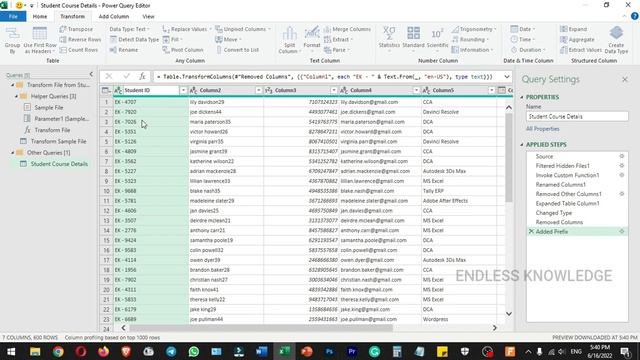Click the Group By icon
640x360 pixels.
pyautogui.click(x=12, y=40)
